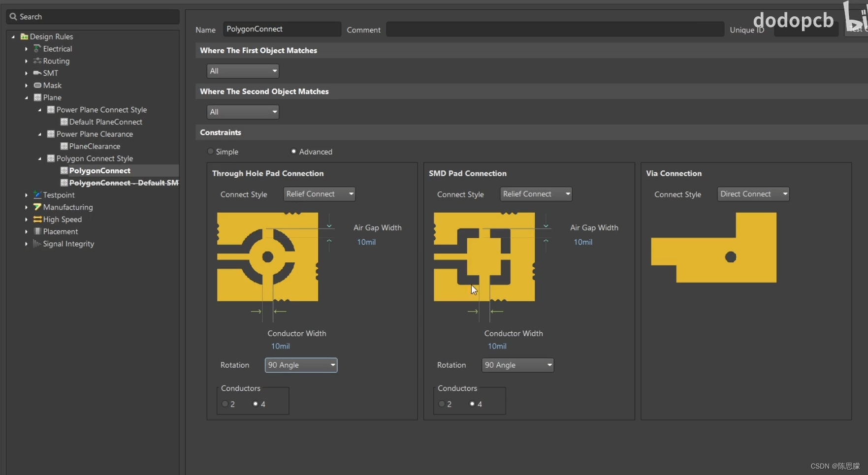Select the Manufacturing category label
Image resolution: width=868 pixels, height=475 pixels.
click(x=68, y=207)
